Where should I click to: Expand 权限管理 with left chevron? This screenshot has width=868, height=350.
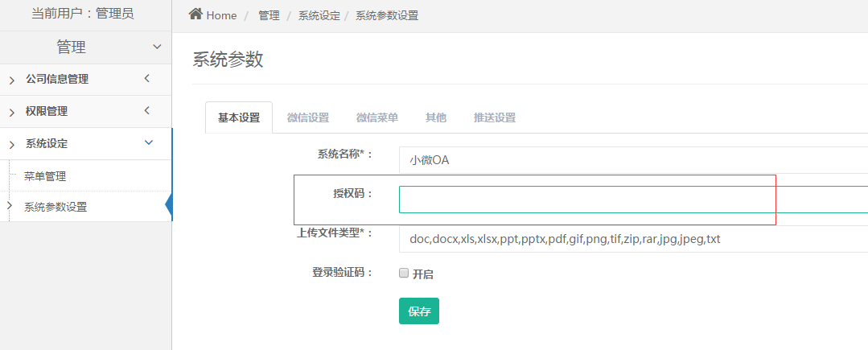pyautogui.click(x=146, y=110)
